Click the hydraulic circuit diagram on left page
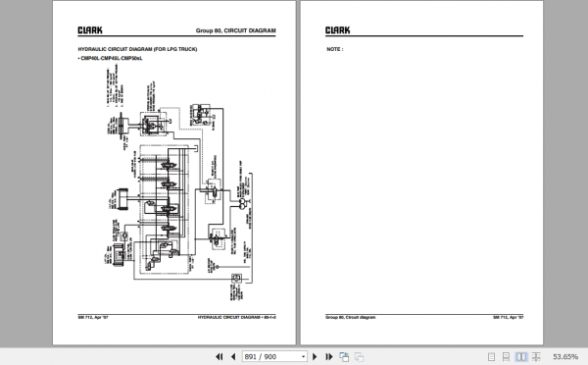The height and width of the screenshot is (365, 588). (179, 182)
